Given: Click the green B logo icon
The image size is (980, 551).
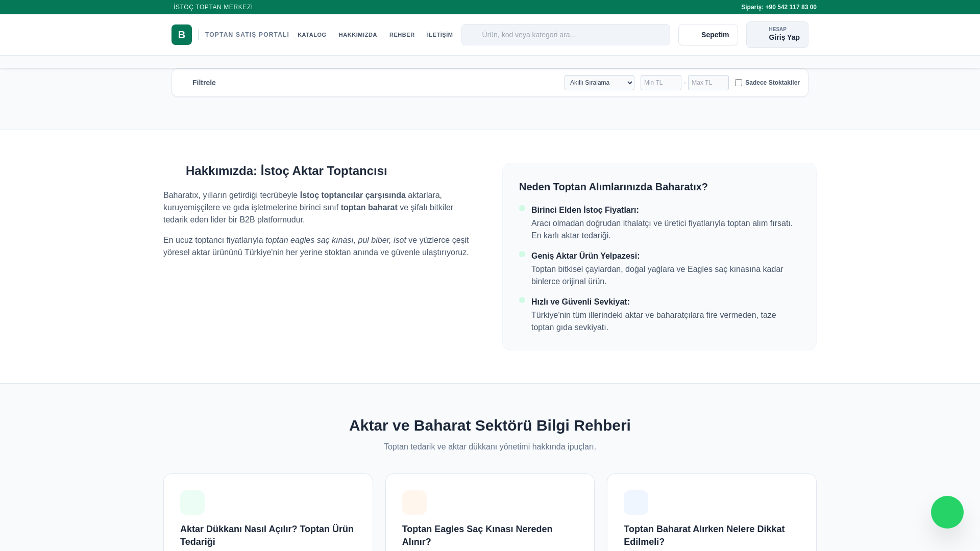Looking at the screenshot, I should click(182, 35).
